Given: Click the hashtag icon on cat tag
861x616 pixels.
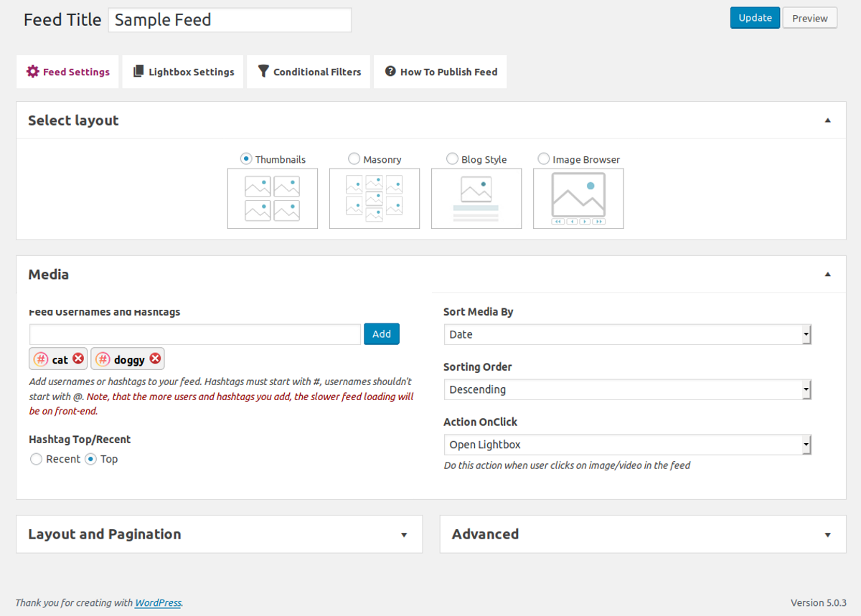Looking at the screenshot, I should (42, 359).
